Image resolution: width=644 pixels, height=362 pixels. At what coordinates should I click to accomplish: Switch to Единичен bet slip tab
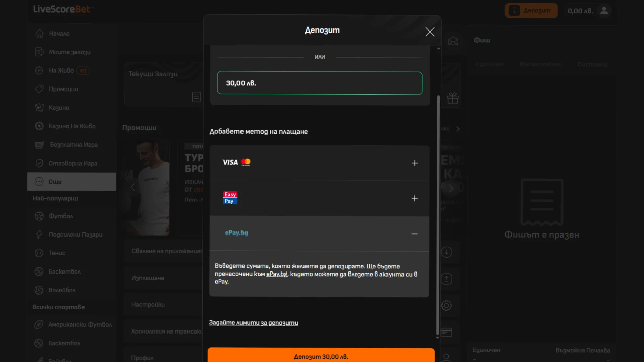(x=490, y=64)
